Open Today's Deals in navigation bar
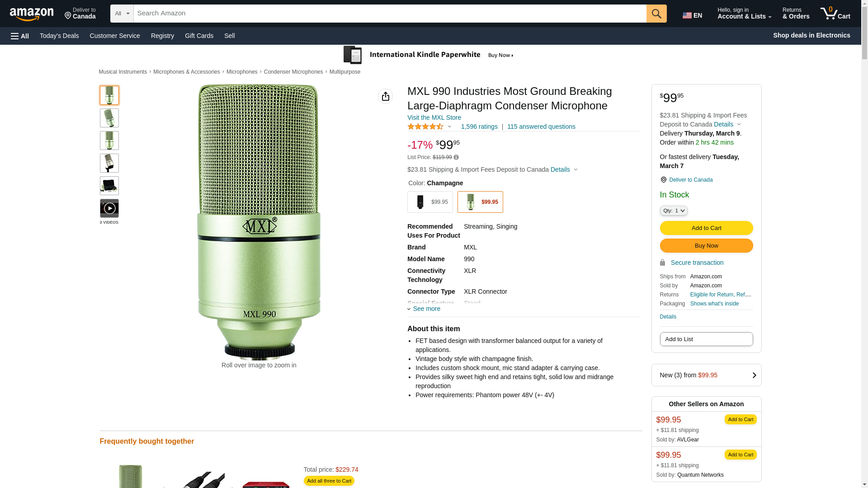Screen dimensions: 868x488 coord(59,36)
